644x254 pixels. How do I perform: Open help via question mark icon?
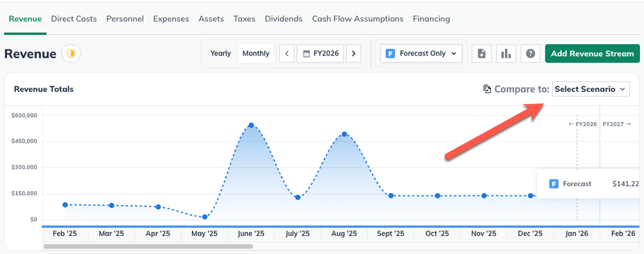click(530, 54)
